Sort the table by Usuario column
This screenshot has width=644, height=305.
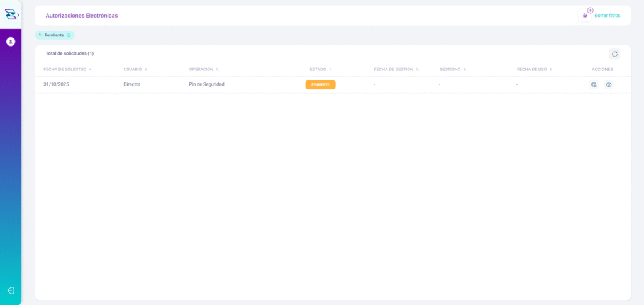(x=135, y=69)
